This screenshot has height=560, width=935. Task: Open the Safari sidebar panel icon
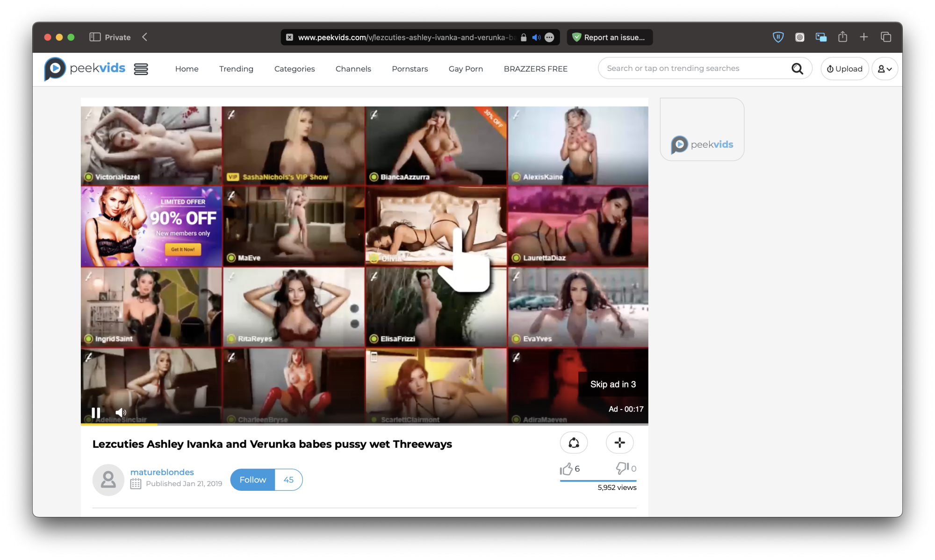(95, 37)
